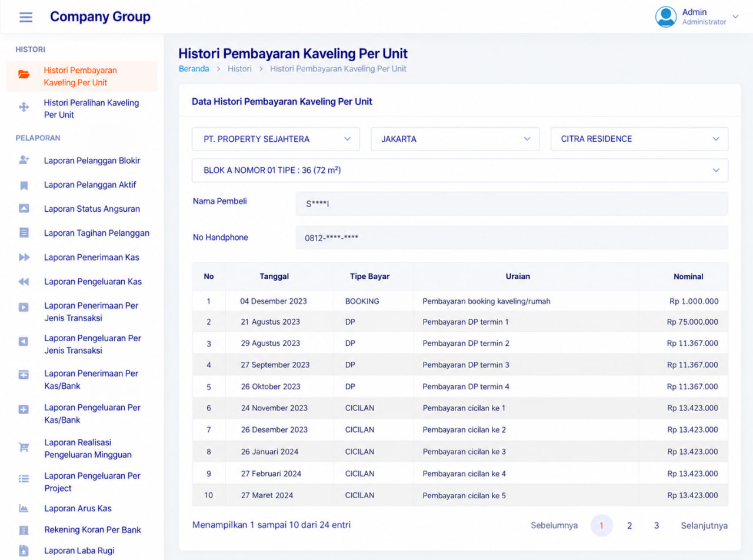Click the Nominal column header
The width and height of the screenshot is (753, 560).
tap(688, 276)
